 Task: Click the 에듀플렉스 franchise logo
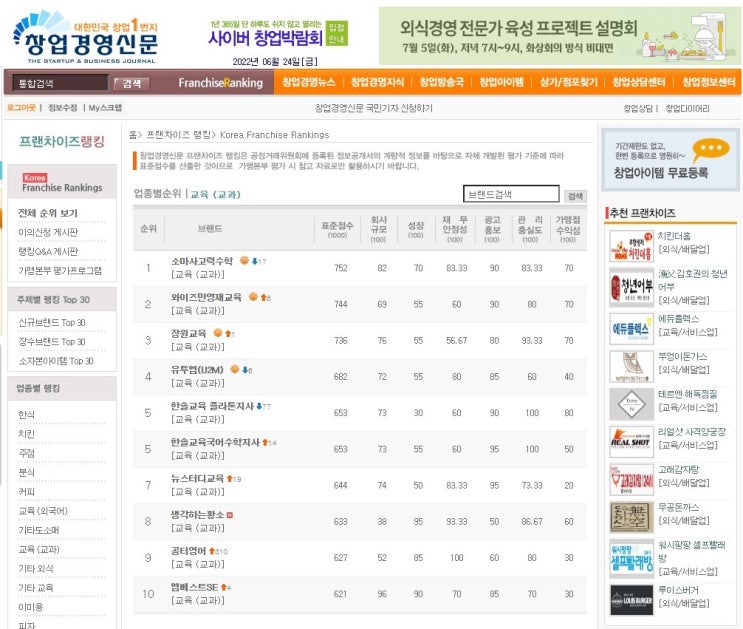tap(631, 328)
